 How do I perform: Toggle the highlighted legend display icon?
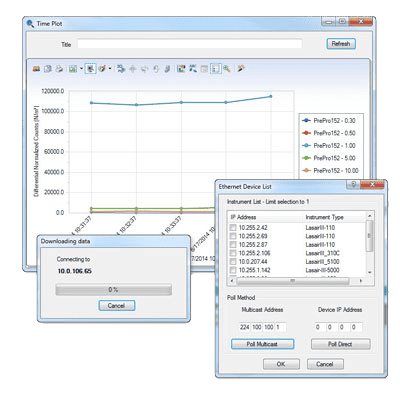point(216,69)
